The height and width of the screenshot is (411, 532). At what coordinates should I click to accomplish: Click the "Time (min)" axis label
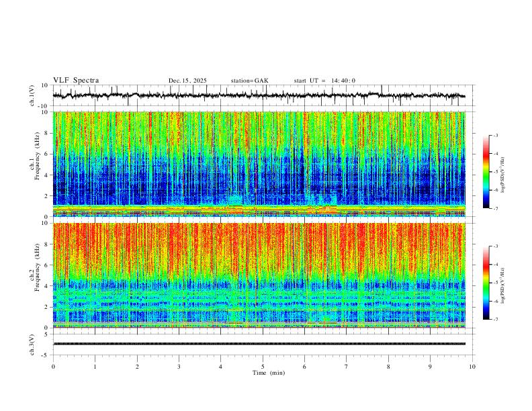[x=269, y=373]
